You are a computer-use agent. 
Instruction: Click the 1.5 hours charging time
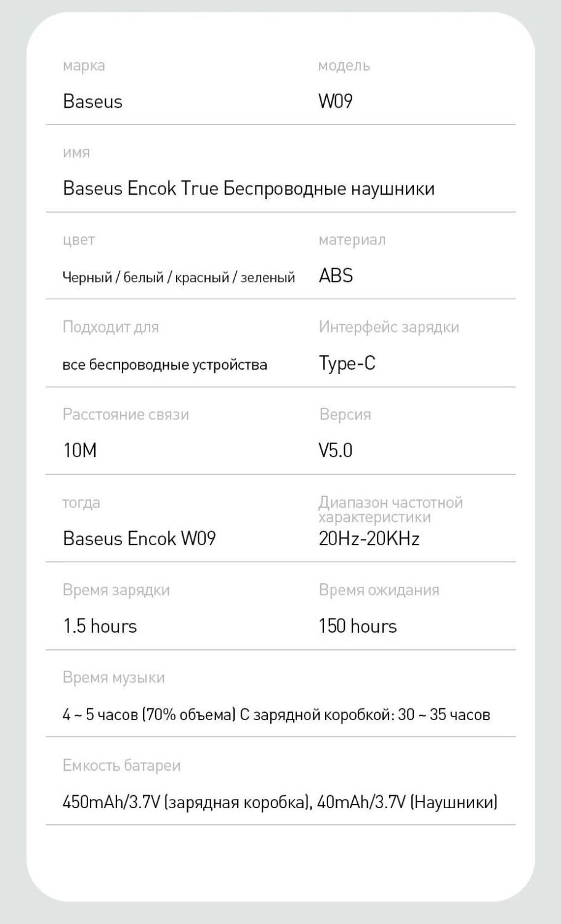point(100,626)
